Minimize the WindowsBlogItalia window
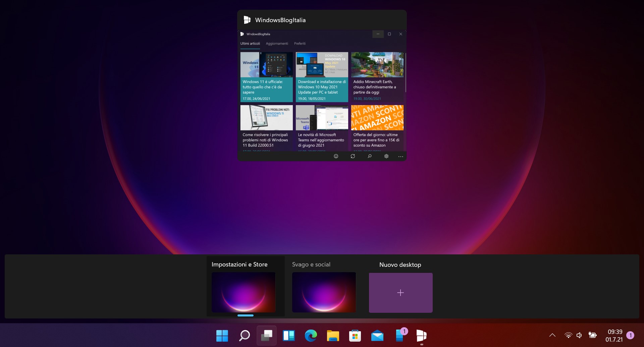The image size is (644, 347). (378, 34)
